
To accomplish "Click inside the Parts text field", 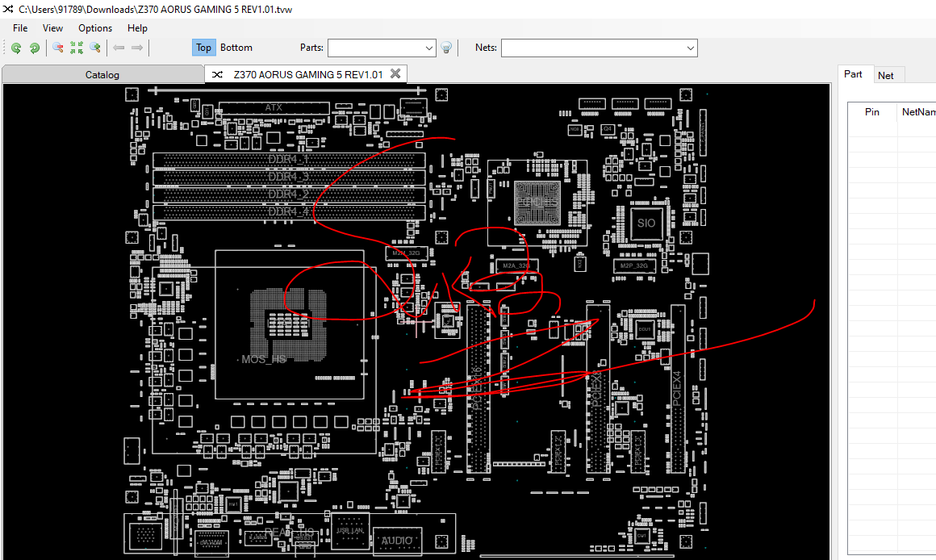I will tap(376, 48).
